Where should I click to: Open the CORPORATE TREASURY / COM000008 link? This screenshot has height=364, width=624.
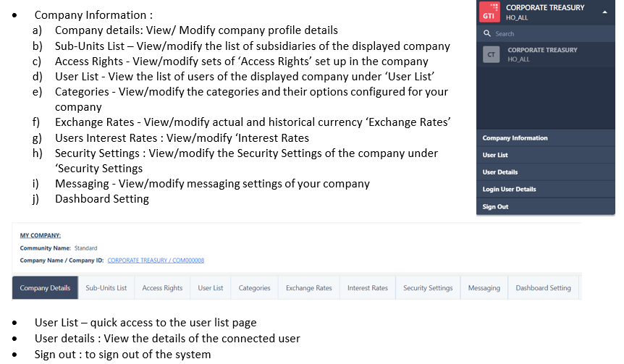click(156, 261)
